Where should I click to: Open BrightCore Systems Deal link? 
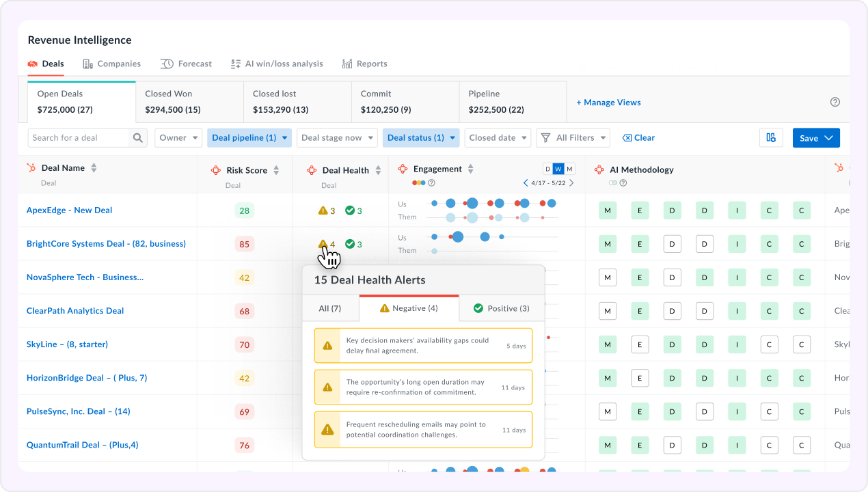click(x=106, y=243)
